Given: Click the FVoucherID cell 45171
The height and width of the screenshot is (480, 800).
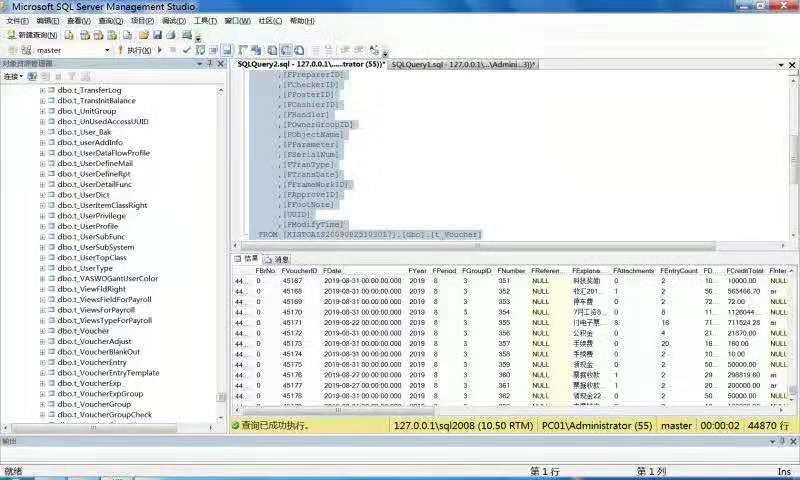Looking at the screenshot, I should tap(292, 323).
